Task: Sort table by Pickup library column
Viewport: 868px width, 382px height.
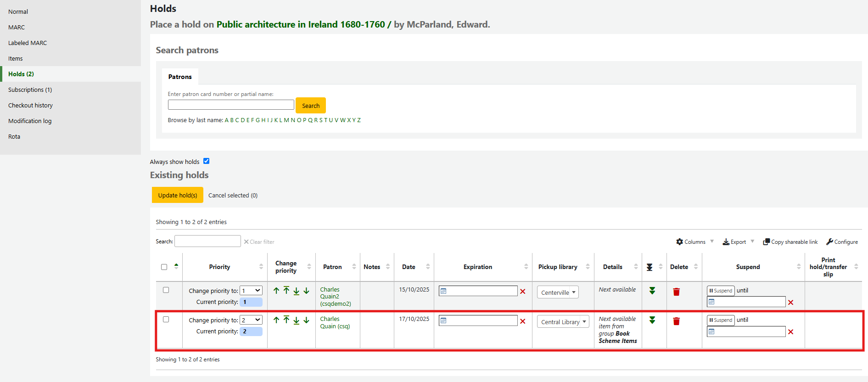Action: pos(563,267)
